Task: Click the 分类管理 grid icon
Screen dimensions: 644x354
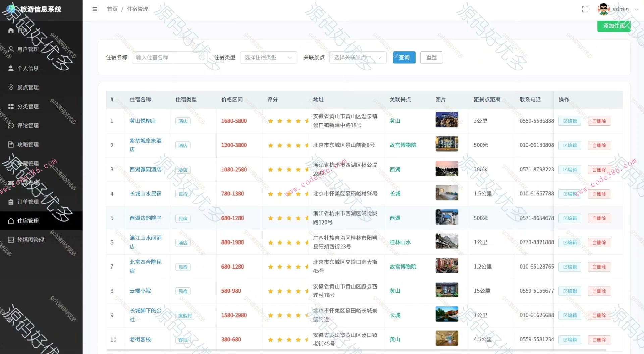Action: click(x=11, y=106)
